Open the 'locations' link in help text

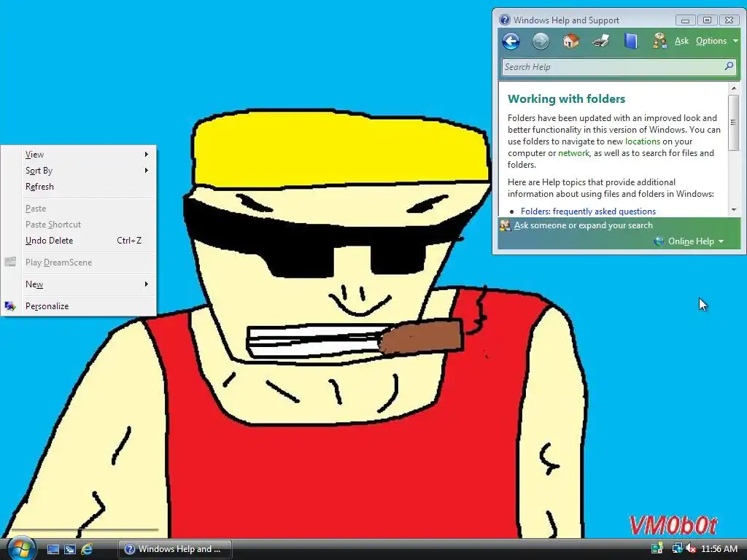tap(642, 141)
